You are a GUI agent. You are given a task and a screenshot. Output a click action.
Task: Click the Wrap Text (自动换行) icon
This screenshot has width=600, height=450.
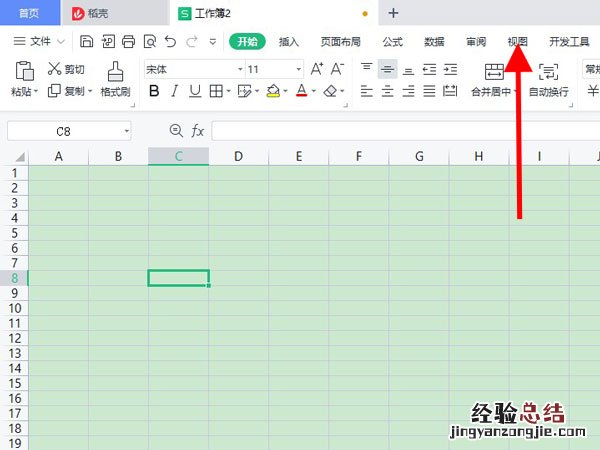click(548, 78)
